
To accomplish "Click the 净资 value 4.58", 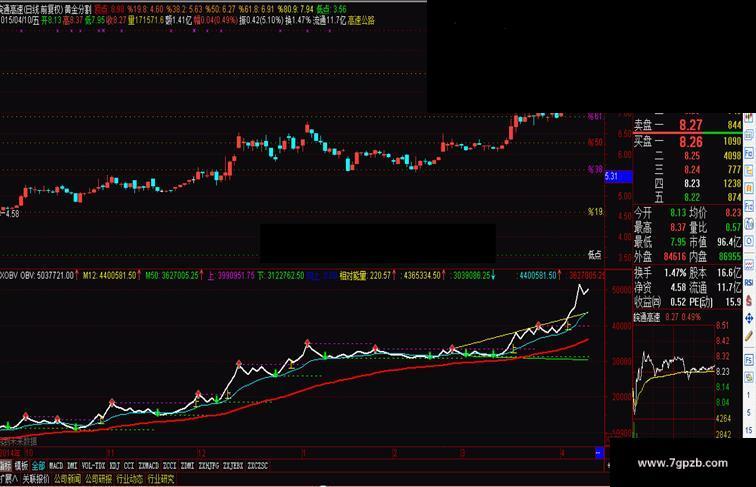I will pyautogui.click(x=678, y=287).
